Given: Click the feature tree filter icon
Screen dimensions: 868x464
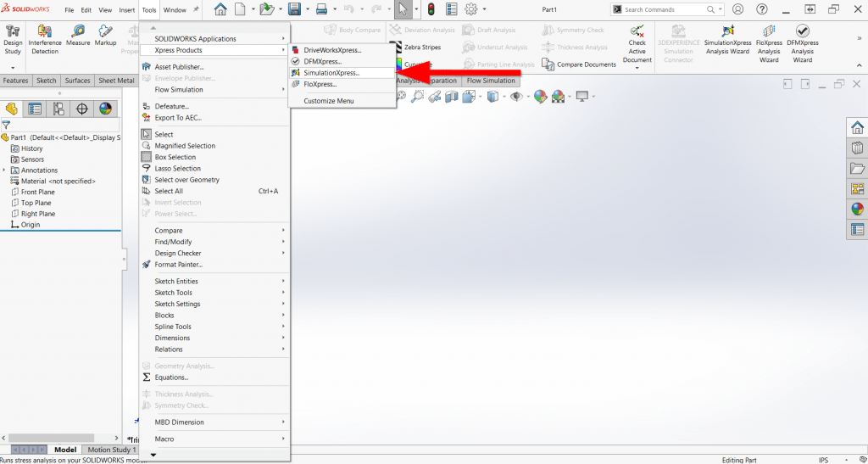Looking at the screenshot, I should click(6, 126).
